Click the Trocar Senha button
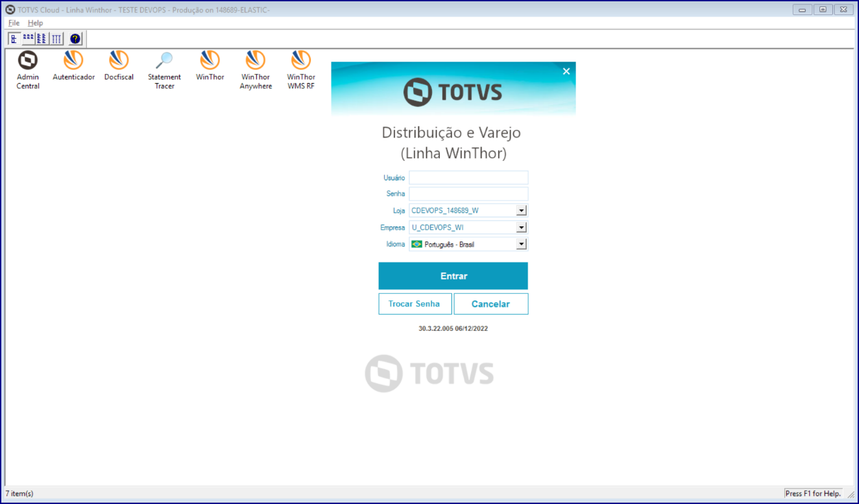The height and width of the screenshot is (504, 859). 415,304
